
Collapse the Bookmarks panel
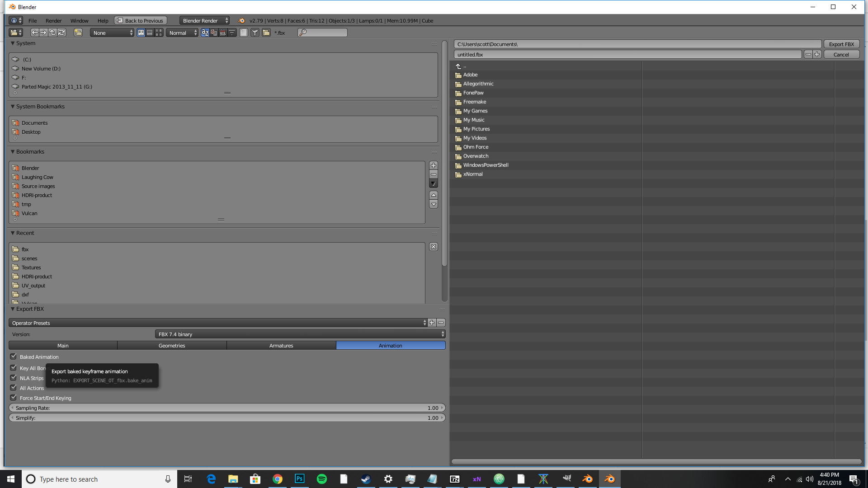(x=13, y=152)
